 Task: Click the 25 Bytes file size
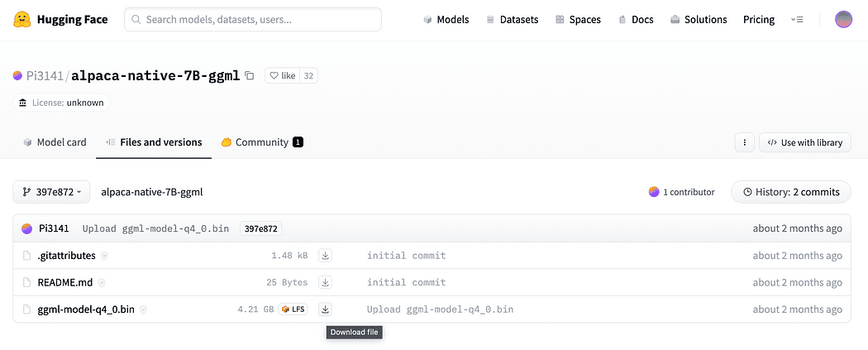click(287, 282)
